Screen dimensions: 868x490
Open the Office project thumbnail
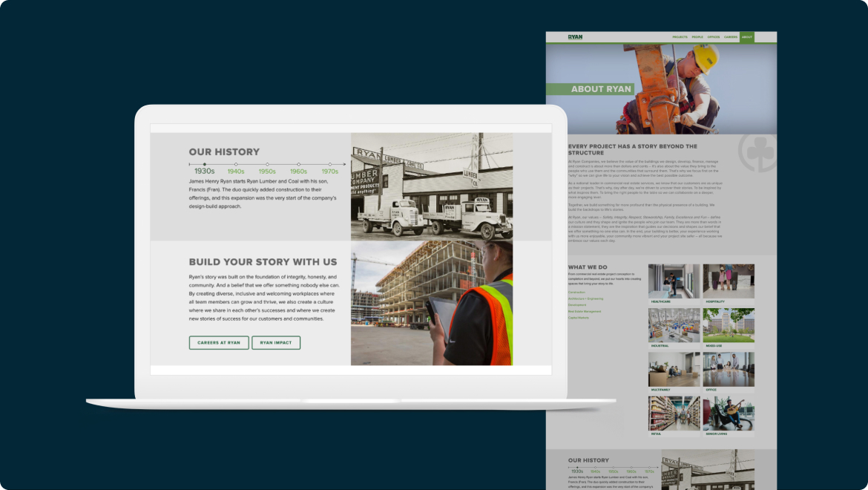(x=729, y=372)
